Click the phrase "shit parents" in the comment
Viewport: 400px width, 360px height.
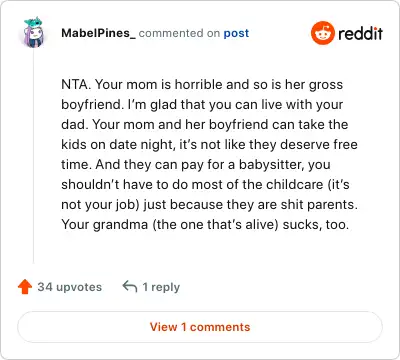319,205
